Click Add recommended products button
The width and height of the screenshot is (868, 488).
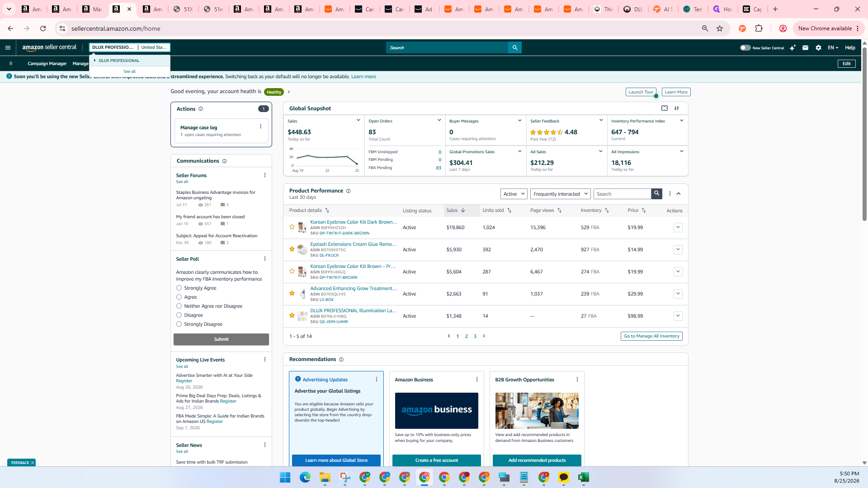pyautogui.click(x=537, y=460)
